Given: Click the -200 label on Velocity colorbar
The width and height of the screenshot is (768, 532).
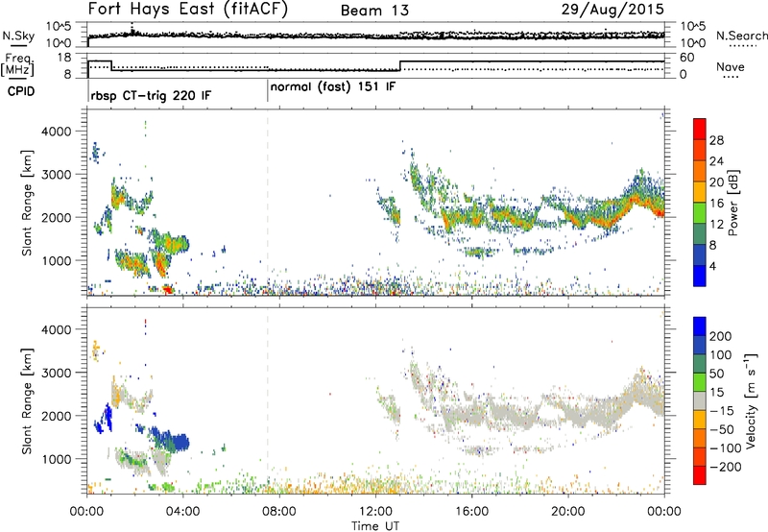Looking at the screenshot, I should pyautogui.click(x=725, y=467).
